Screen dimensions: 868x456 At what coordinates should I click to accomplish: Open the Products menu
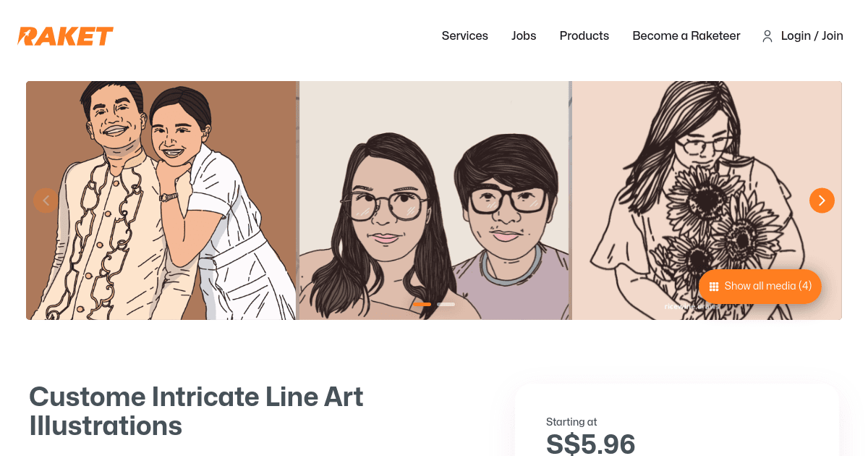point(584,35)
